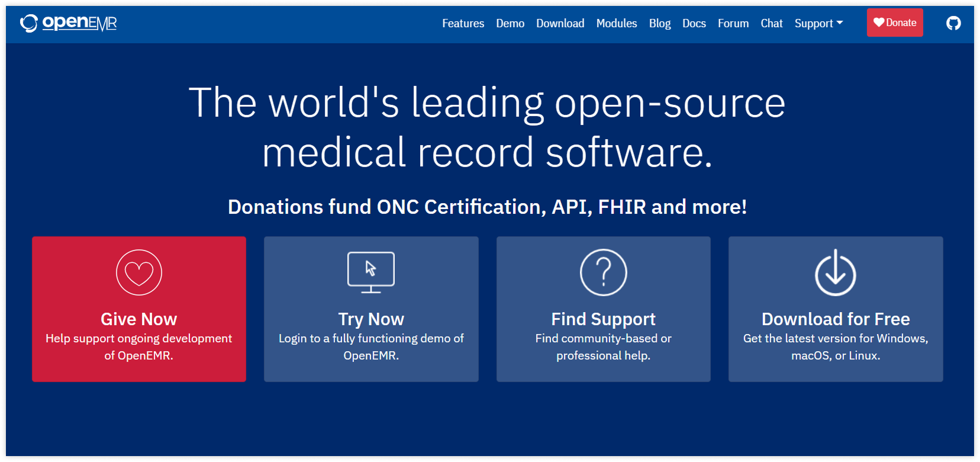980x462 pixels.
Task: Expand the Support dropdown menu
Action: click(x=819, y=23)
